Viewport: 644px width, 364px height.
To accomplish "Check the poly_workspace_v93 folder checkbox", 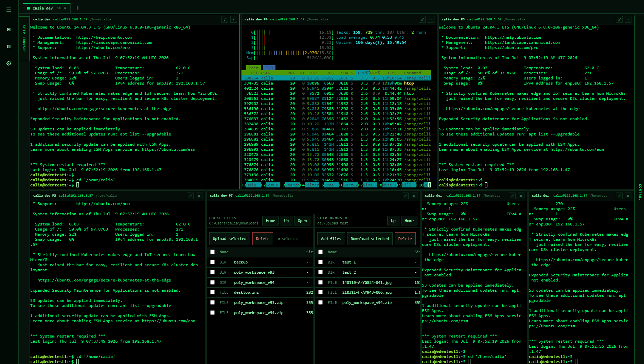I will [x=212, y=272].
